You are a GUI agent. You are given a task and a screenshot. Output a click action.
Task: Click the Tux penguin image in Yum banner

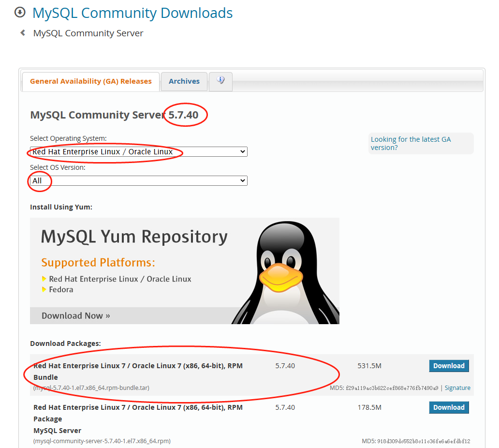(285, 272)
